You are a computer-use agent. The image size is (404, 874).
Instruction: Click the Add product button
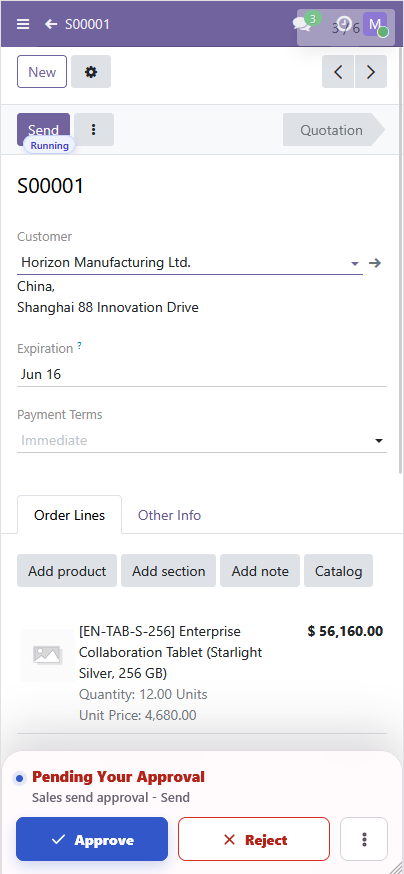(x=67, y=571)
